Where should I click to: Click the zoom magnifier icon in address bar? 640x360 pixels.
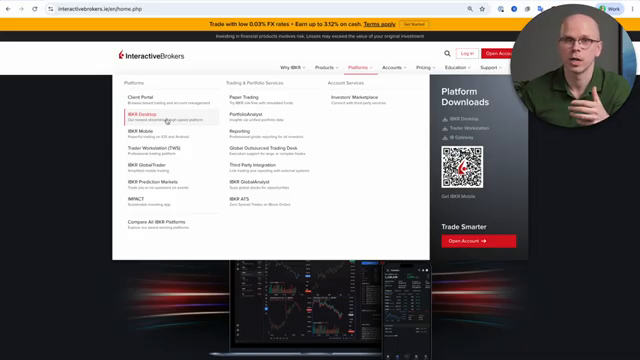(x=470, y=9)
